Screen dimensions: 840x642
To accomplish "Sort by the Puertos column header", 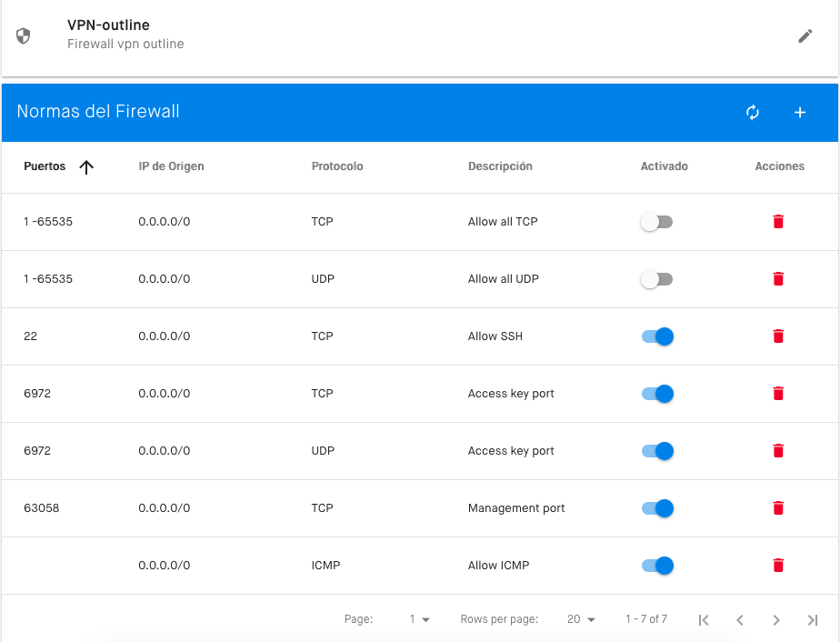I will tap(45, 166).
